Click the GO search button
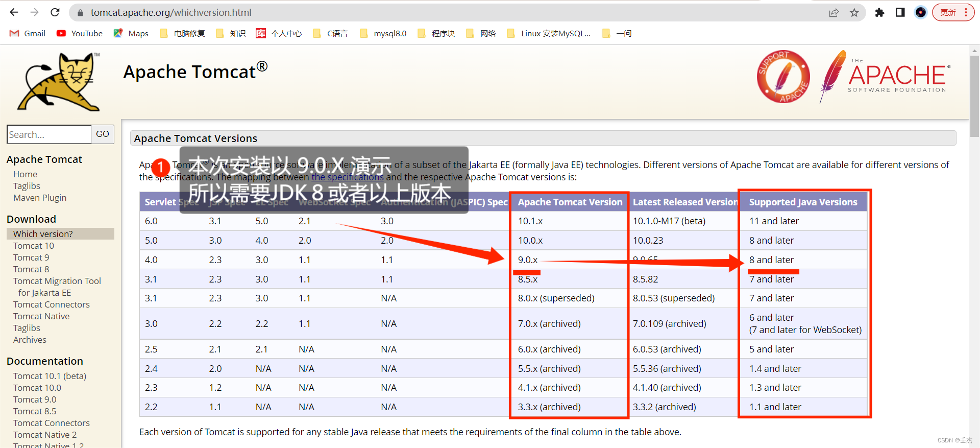 click(x=103, y=134)
